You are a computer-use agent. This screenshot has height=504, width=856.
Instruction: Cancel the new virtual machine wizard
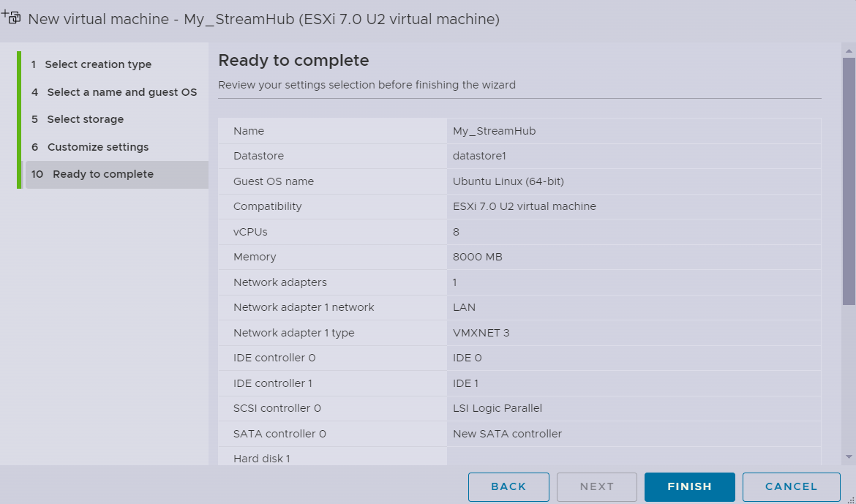pyautogui.click(x=791, y=486)
